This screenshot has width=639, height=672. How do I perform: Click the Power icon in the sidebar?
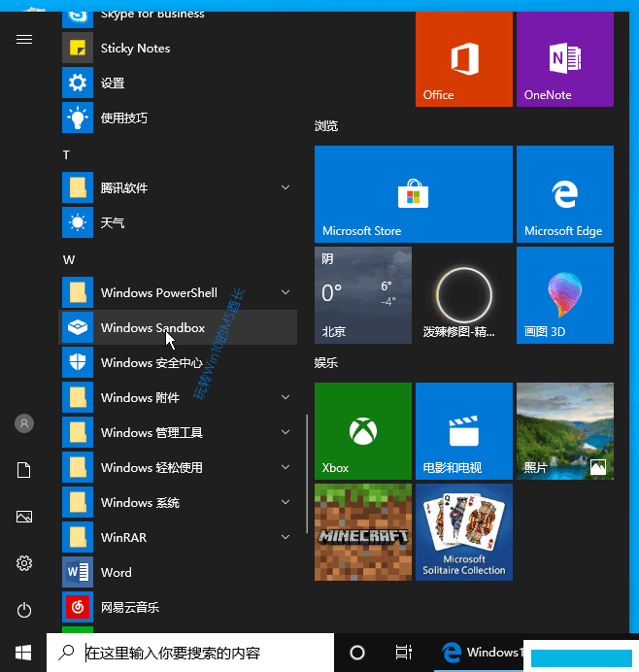[x=24, y=610]
